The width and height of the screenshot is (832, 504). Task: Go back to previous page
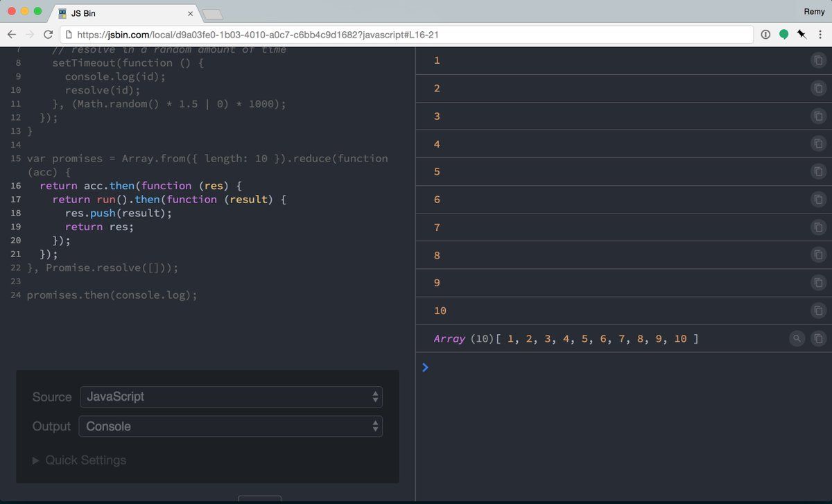pyautogui.click(x=12, y=35)
